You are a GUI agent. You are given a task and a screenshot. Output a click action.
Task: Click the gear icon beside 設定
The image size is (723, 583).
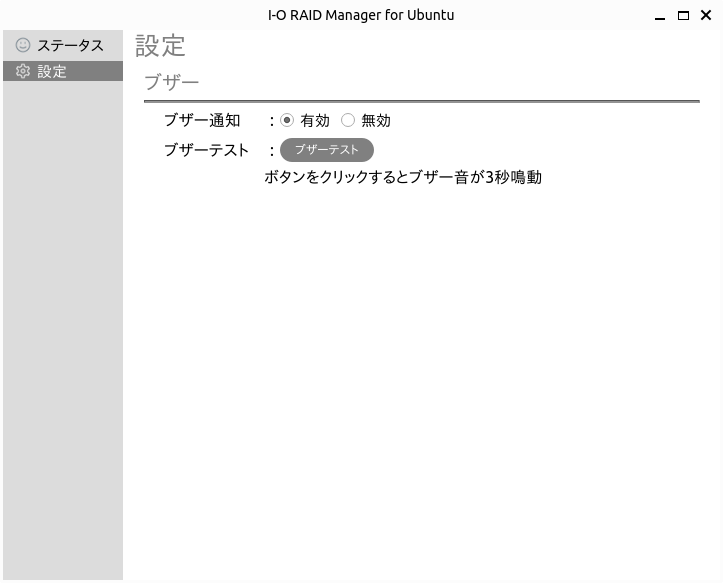[23, 71]
